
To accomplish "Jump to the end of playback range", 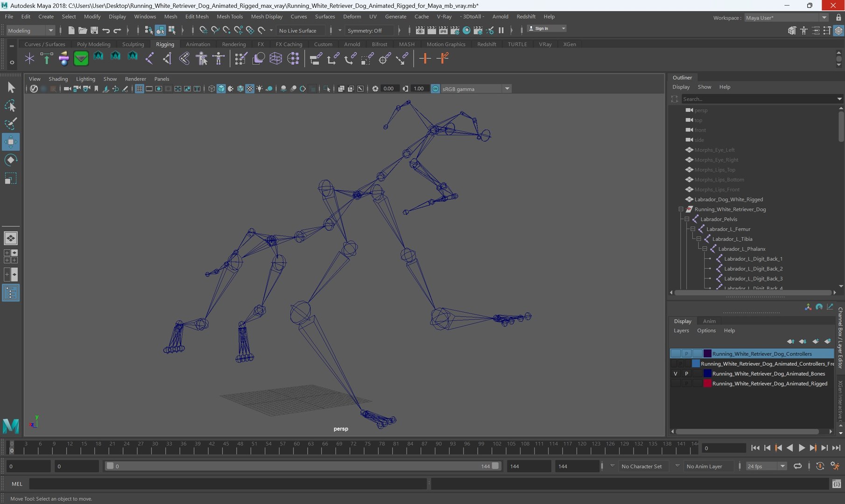I will coord(836,448).
